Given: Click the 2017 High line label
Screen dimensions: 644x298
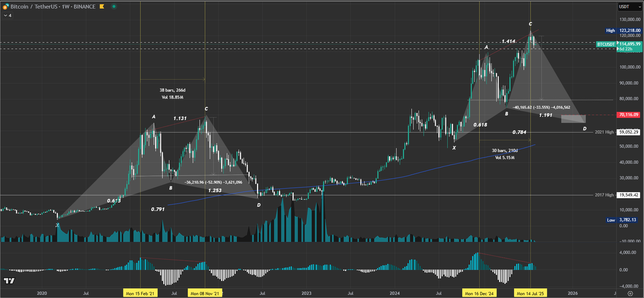Looking at the screenshot, I should click(604, 195).
